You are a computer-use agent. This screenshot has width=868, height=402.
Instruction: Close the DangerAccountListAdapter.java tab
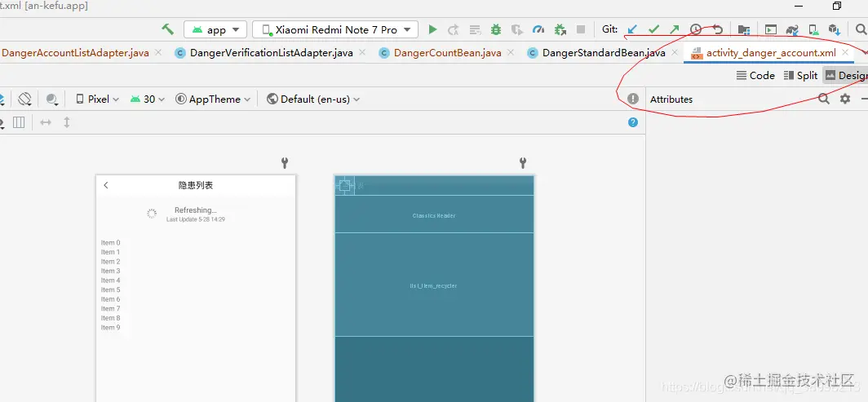[157, 52]
